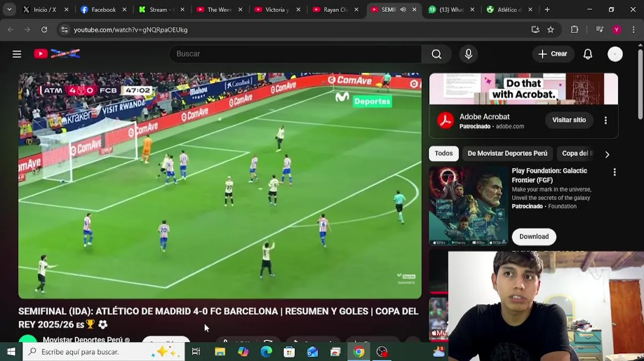Click the Chrome address bar URL
Image resolution: width=644 pixels, height=361 pixels.
tap(130, 30)
